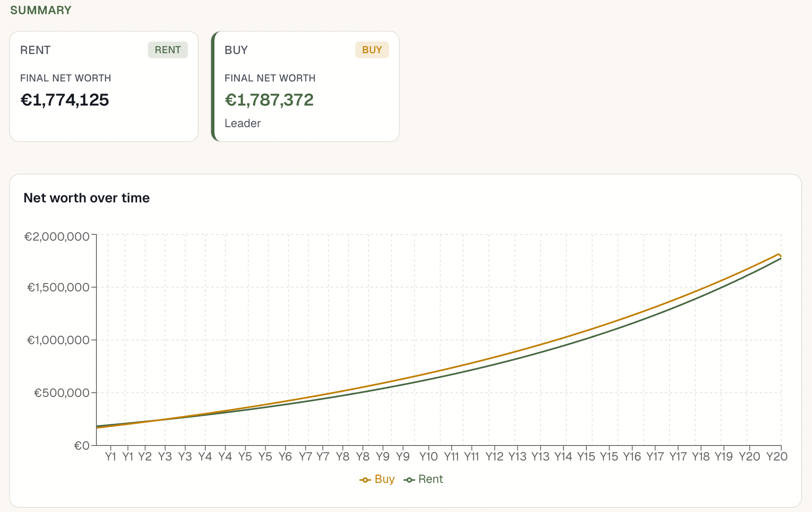Viewport: 812px width, 512px height.
Task: Click the SUMMARY heading
Action: [40, 10]
